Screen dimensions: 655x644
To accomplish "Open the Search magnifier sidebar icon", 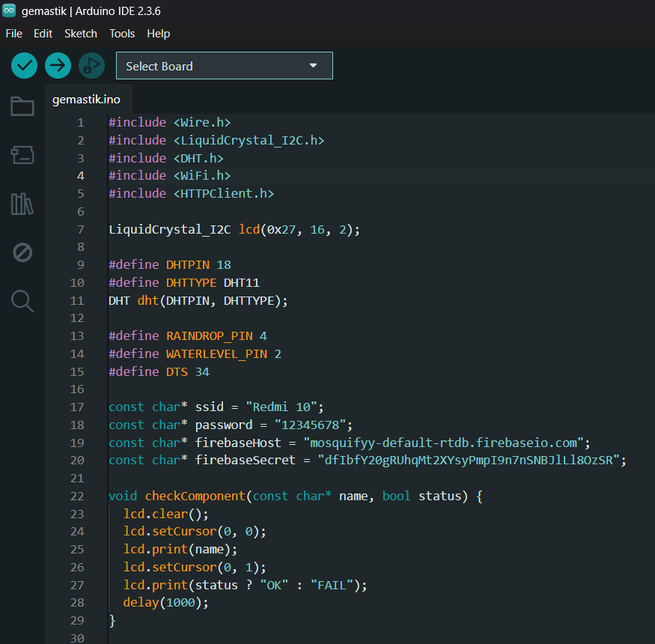I will 22,301.
